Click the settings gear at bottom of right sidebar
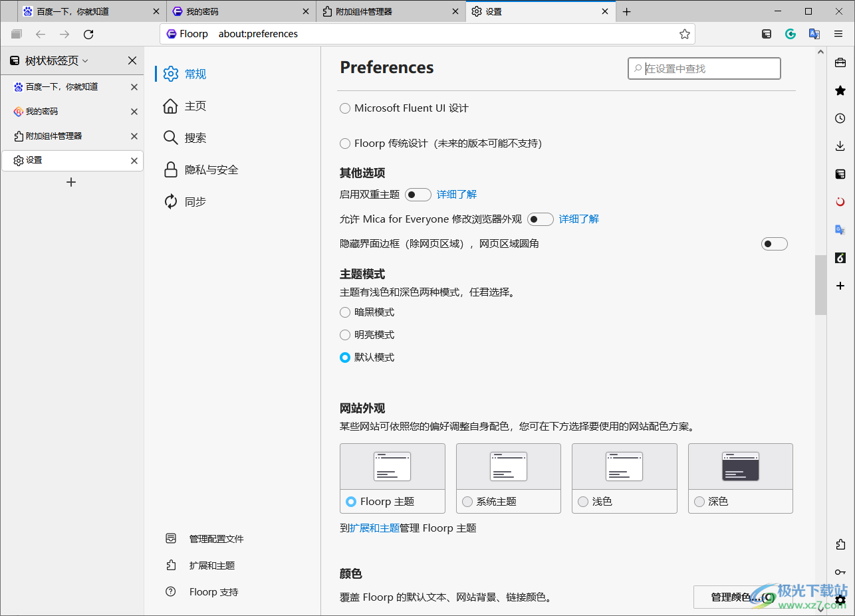The width and height of the screenshot is (855, 616). (x=840, y=600)
